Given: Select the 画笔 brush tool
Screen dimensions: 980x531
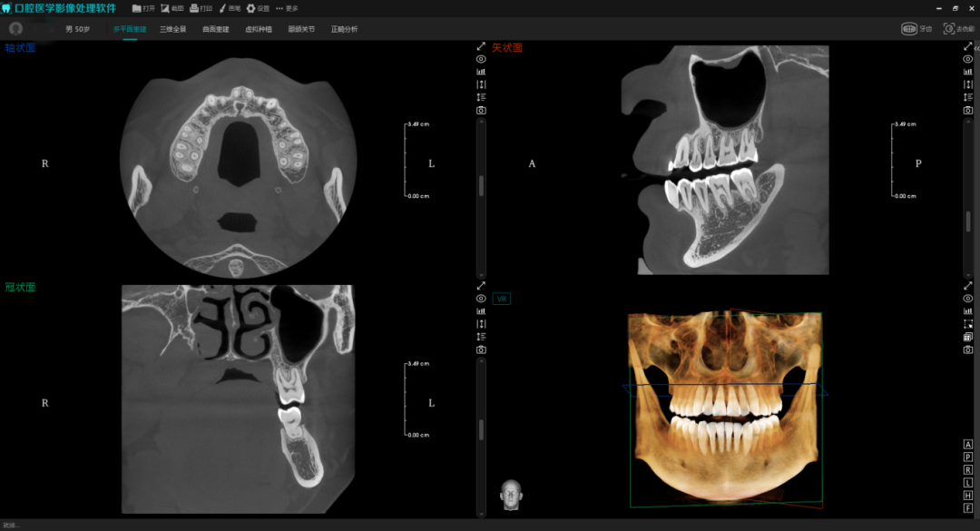Looking at the screenshot, I should [230, 8].
